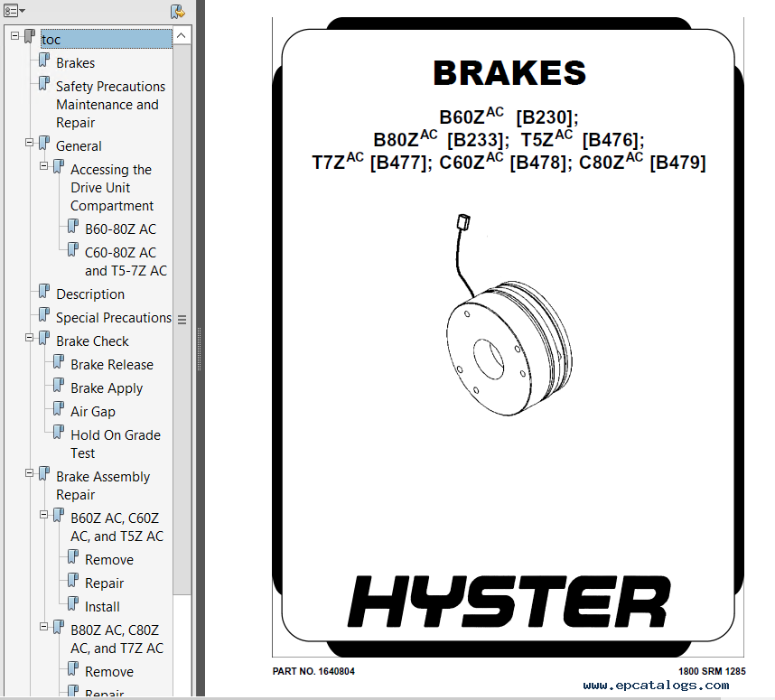Collapse B80Z AC, C80Z AC, T7Z AC node
This screenshot has width=775, height=700.
[43, 627]
